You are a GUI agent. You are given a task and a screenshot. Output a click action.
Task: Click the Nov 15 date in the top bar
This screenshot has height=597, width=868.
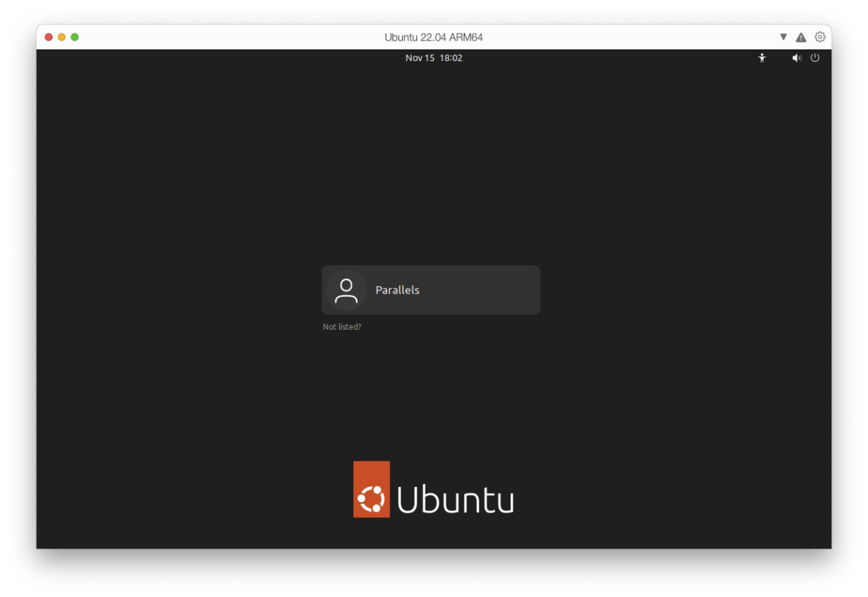click(x=419, y=58)
